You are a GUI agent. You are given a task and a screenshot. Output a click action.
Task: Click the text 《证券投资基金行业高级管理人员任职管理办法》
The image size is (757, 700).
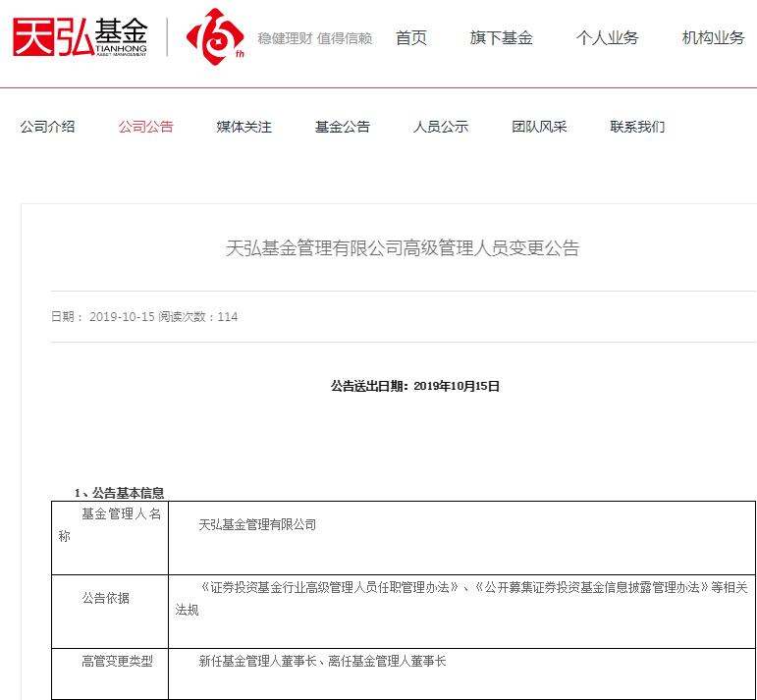[x=328, y=587]
